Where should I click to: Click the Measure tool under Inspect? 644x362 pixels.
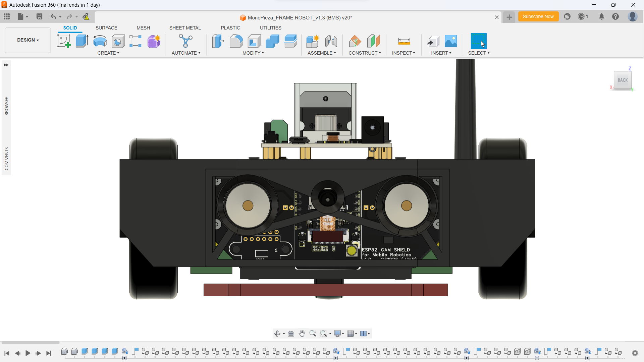(x=404, y=41)
